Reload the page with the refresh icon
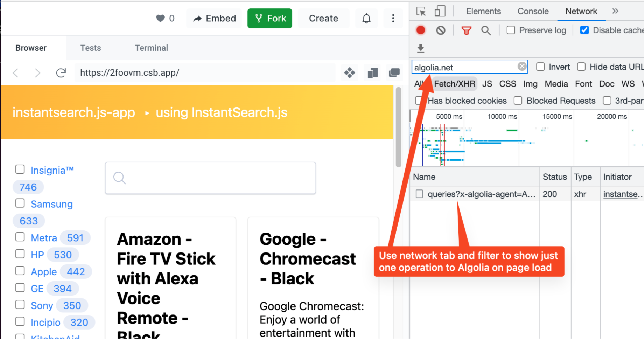Image resolution: width=644 pixels, height=339 pixels. pyautogui.click(x=61, y=72)
